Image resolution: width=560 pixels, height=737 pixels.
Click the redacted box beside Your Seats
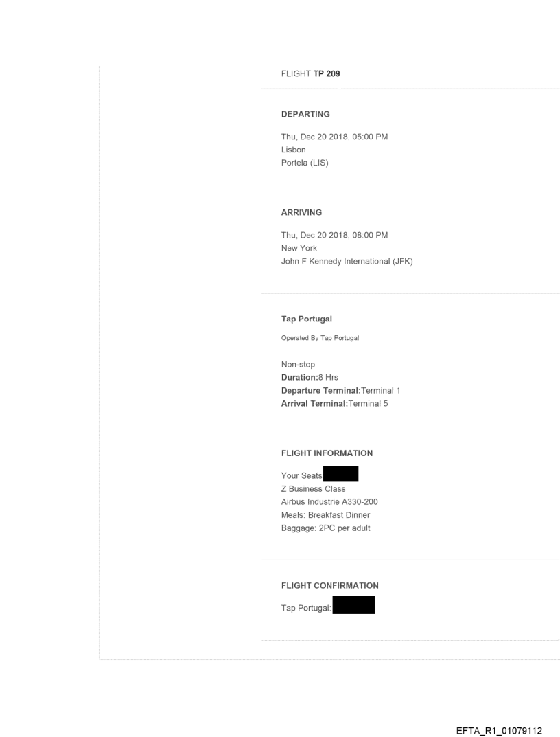[x=340, y=474]
